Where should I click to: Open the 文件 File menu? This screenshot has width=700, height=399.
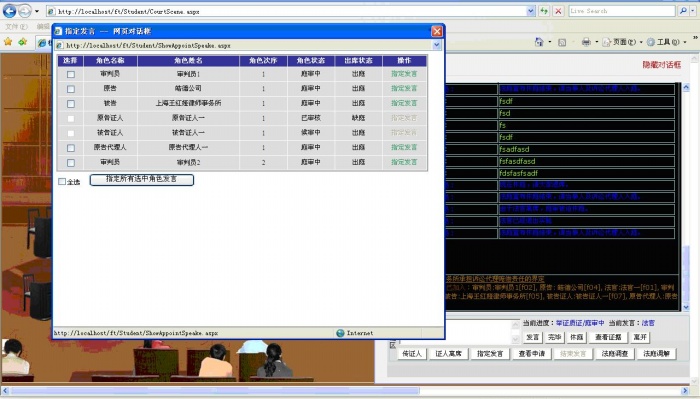click(x=16, y=27)
